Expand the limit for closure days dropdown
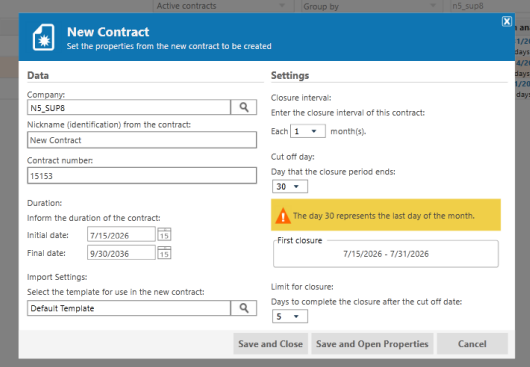The height and width of the screenshot is (367, 530). point(290,316)
